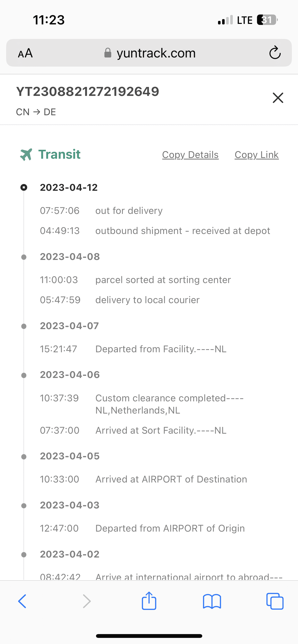Click the Copy Details link
Viewport: 298px width, 644px height.
click(190, 155)
